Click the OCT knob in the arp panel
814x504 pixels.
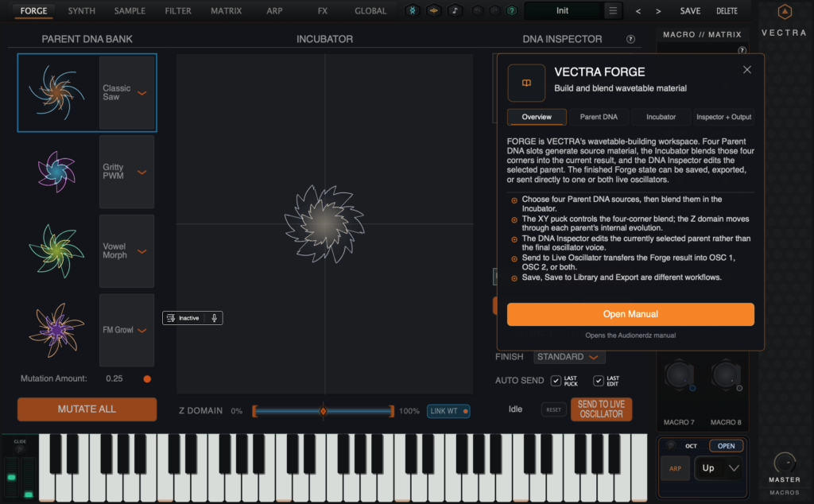click(x=671, y=445)
